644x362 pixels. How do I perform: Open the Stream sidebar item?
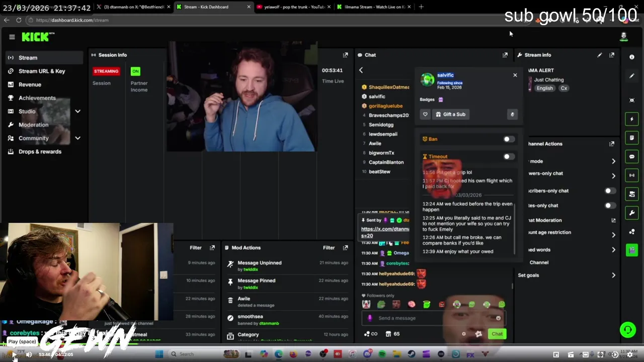44,58
